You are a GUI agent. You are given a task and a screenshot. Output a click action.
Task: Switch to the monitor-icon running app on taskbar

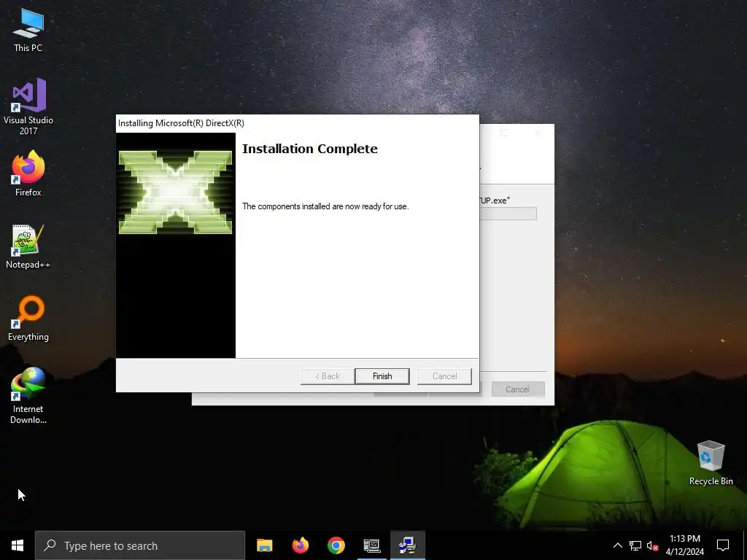tap(371, 545)
